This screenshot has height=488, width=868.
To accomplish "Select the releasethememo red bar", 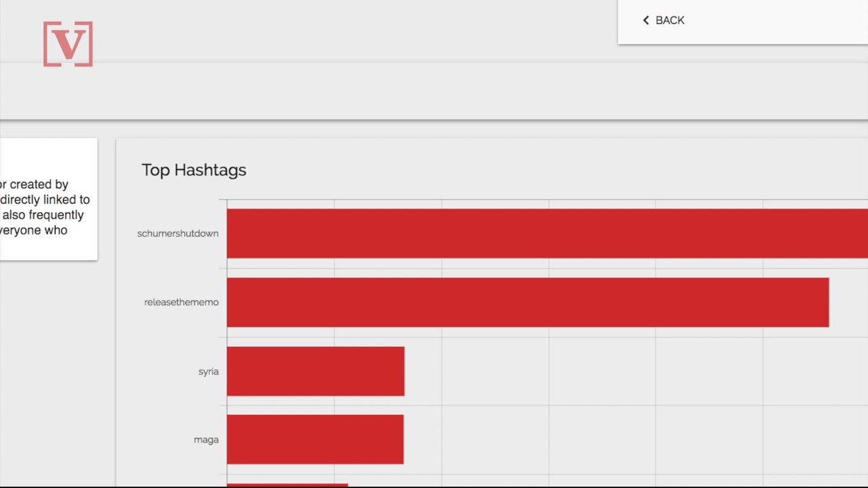I will tap(528, 302).
